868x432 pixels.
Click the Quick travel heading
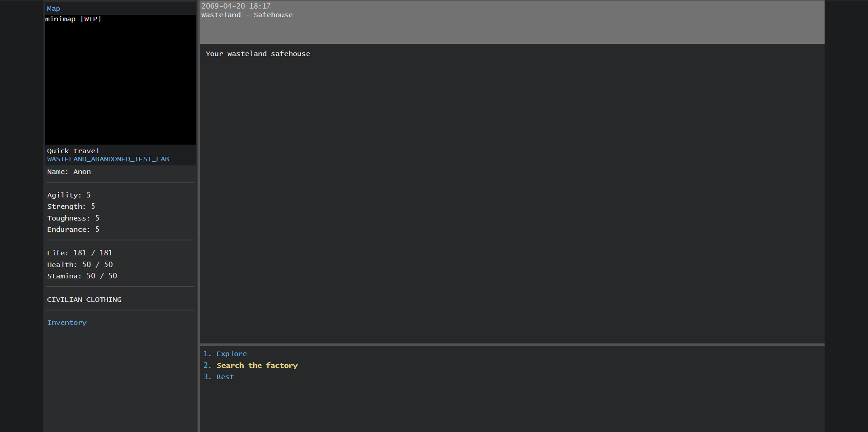[73, 151]
